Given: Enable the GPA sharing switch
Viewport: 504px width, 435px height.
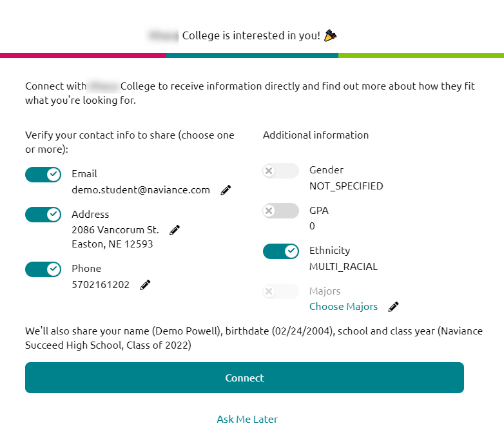Looking at the screenshot, I should [280, 211].
